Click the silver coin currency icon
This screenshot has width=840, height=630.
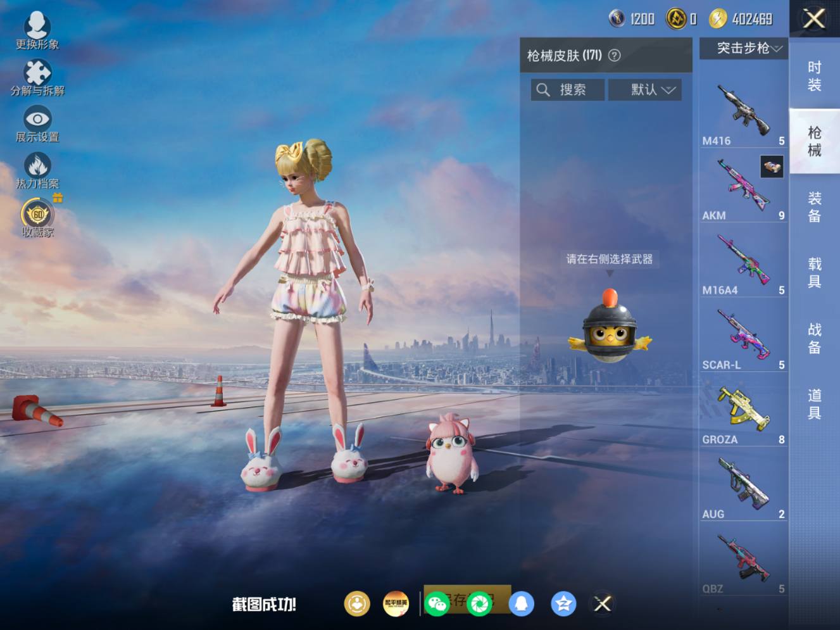point(617,18)
